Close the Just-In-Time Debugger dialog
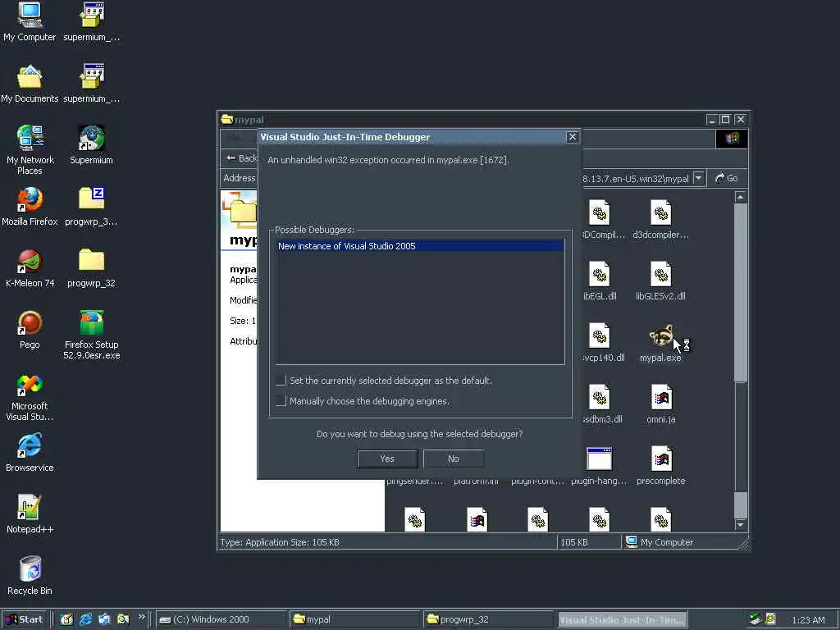This screenshot has height=630, width=840. 572,137
